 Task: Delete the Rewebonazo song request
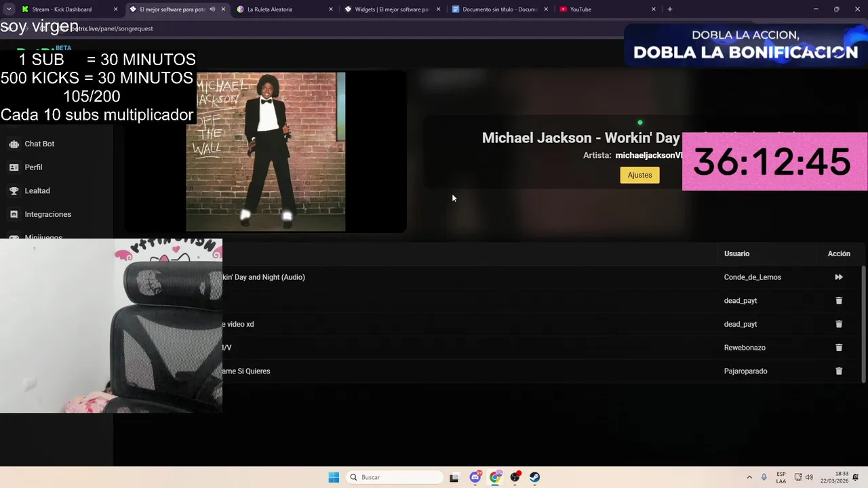pyautogui.click(x=839, y=348)
